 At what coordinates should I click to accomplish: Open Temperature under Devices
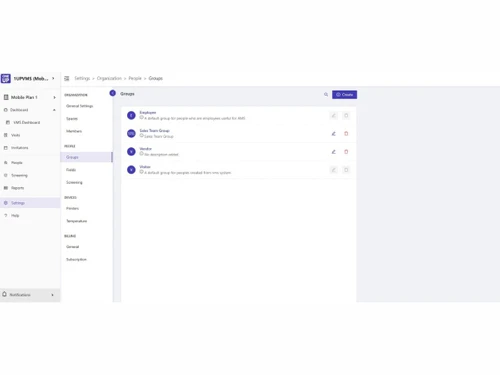[76, 221]
